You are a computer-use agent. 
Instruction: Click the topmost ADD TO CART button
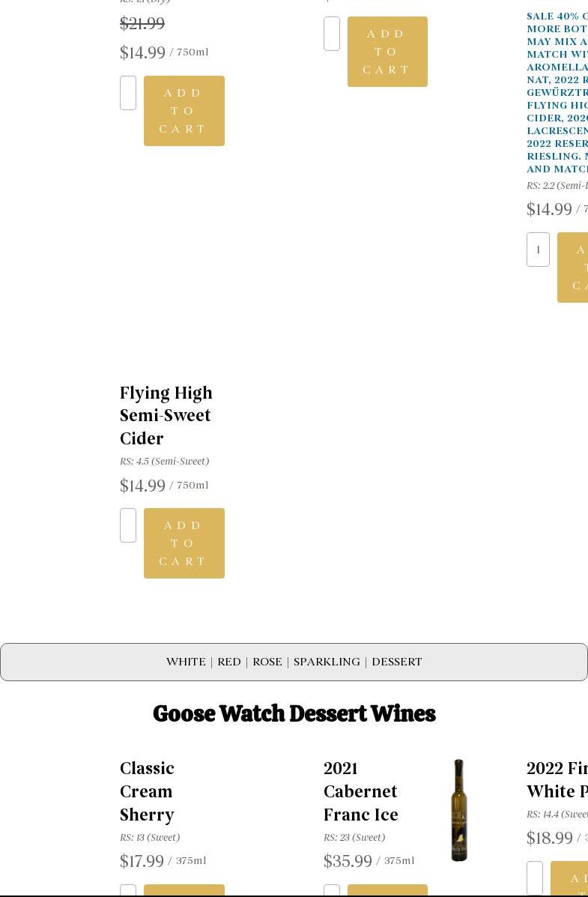pyautogui.click(x=387, y=51)
